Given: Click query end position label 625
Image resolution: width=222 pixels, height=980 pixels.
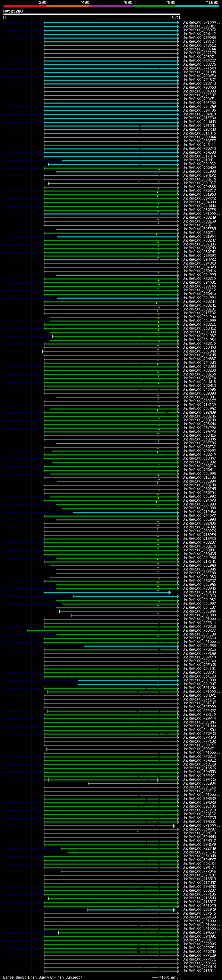Looking at the screenshot, I should coord(175,17).
